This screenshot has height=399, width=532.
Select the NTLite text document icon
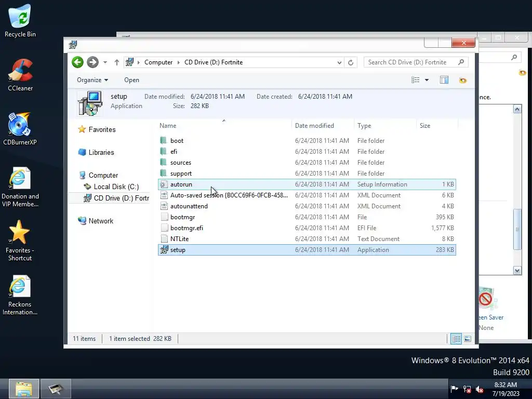(164, 238)
